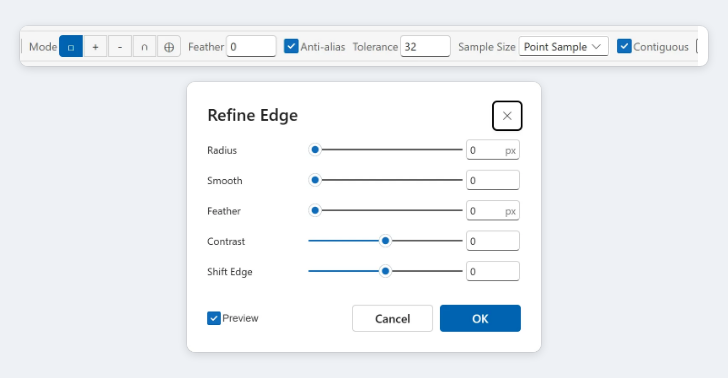Focus the Smooth value field
This screenshot has width=728, height=378.
coord(493,180)
